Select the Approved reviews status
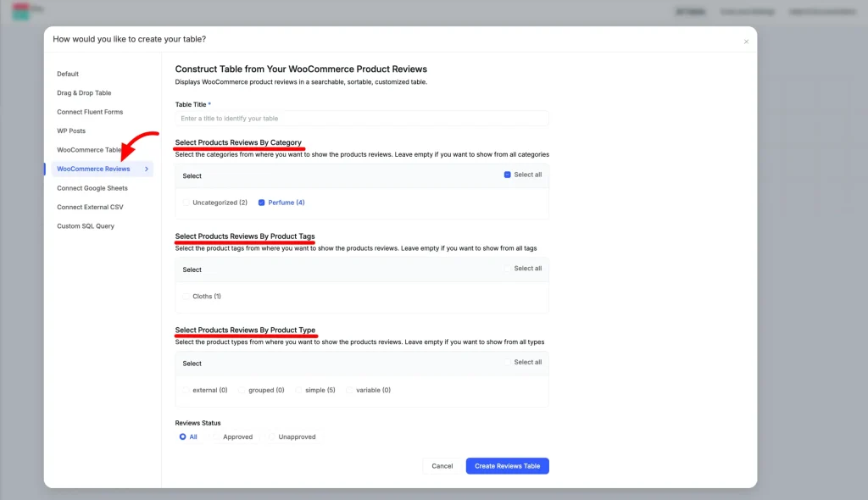The image size is (868, 500). coord(218,436)
